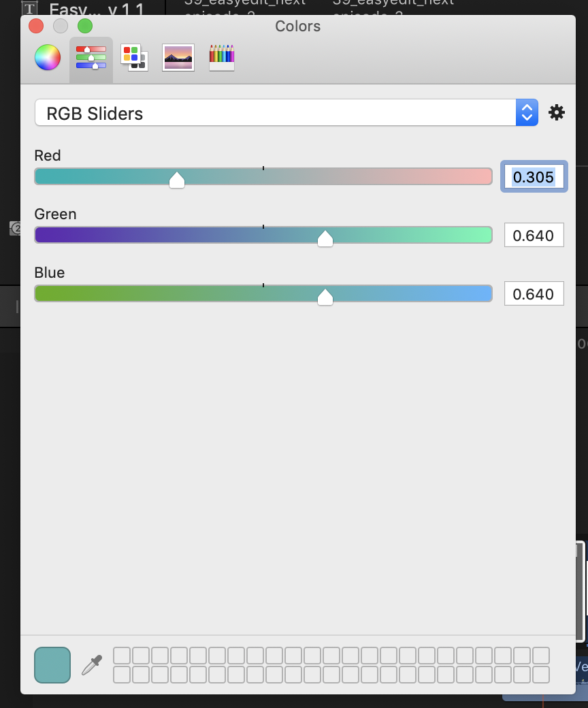Click the text tool icon behind window
Screen dimensions: 588x708
29,10
